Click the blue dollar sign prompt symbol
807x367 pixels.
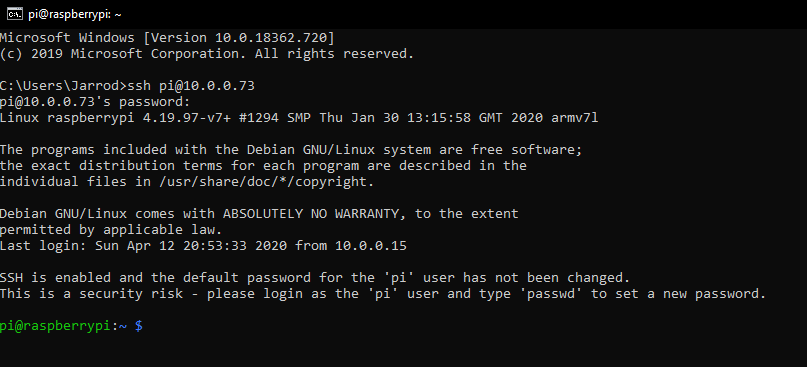point(139,326)
